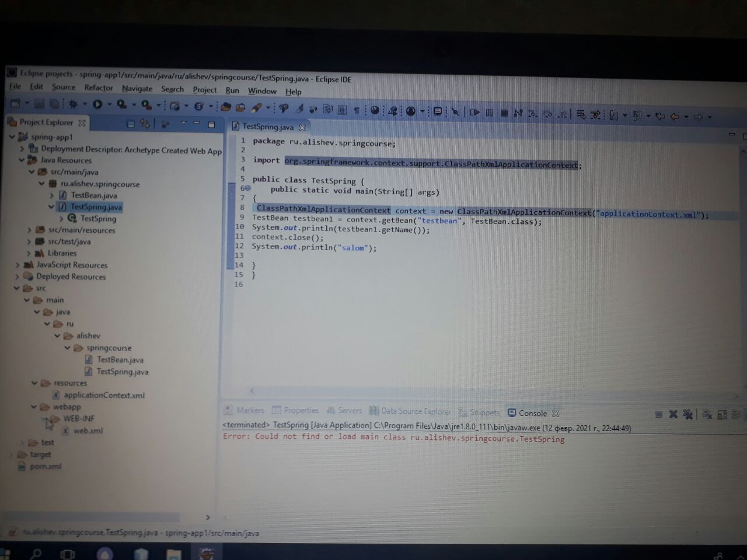The height and width of the screenshot is (560, 747).
Task: Run the program with green Run icon
Action: (97, 104)
